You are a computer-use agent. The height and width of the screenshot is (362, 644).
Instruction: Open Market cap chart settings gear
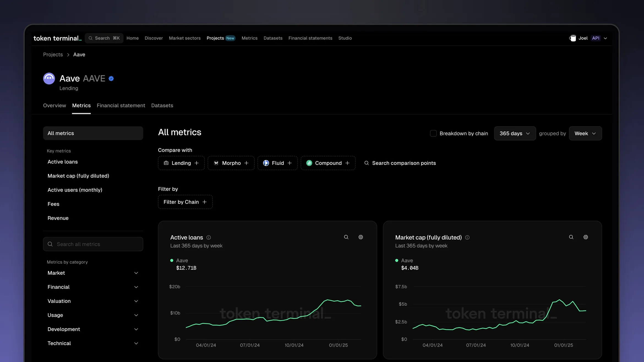586,237
